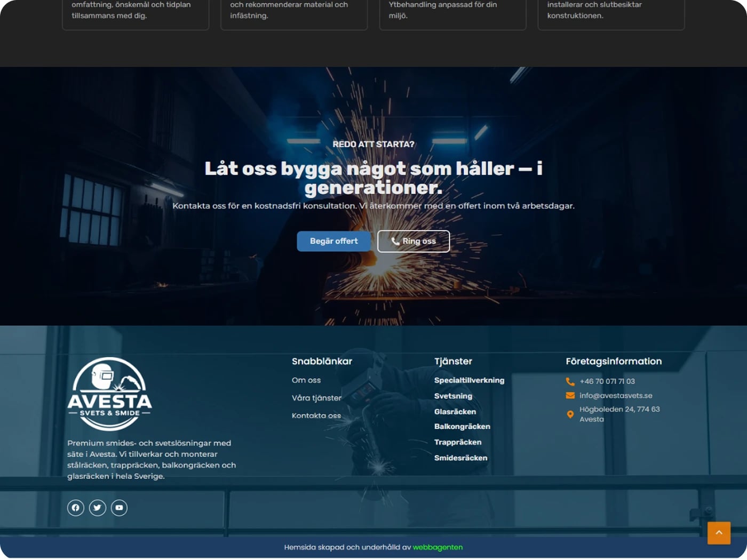
Task: Click the address Högboleden 24, 774 63 Avesta
Action: [619, 414]
